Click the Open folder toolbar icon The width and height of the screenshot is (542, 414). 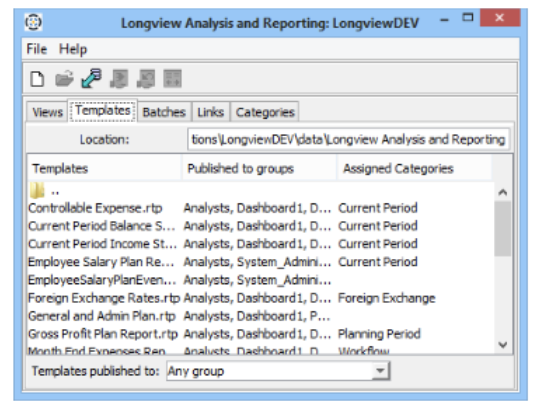coord(64,79)
